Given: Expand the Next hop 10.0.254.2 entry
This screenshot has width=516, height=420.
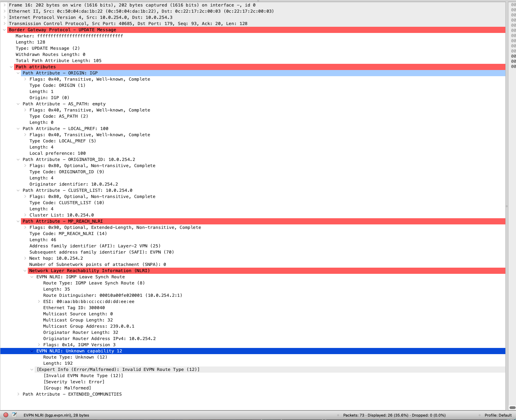Looking at the screenshot, I should pos(25,258).
